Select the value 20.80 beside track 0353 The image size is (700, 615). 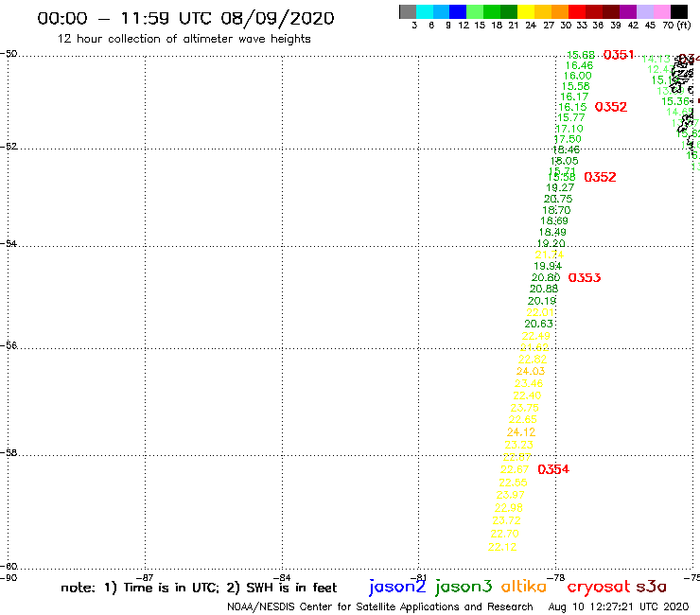point(546,278)
